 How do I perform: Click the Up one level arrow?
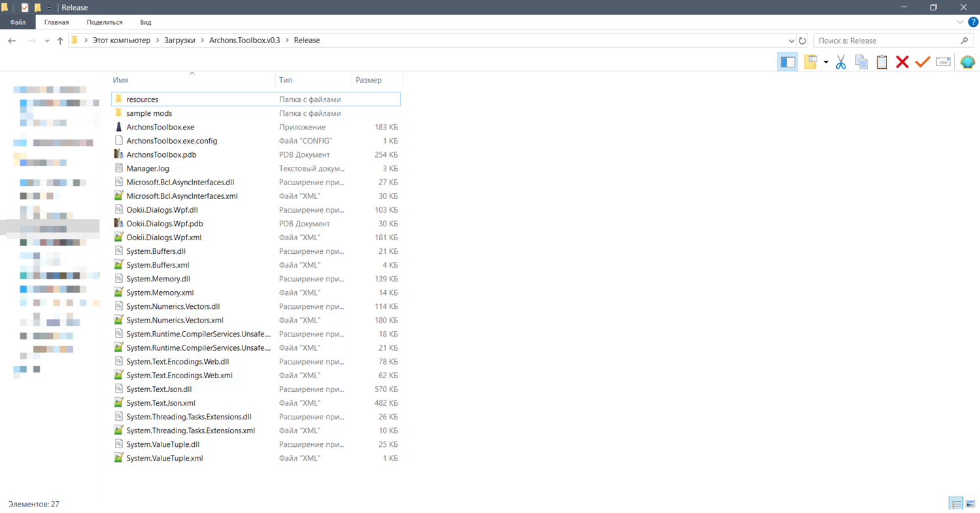(x=60, y=41)
